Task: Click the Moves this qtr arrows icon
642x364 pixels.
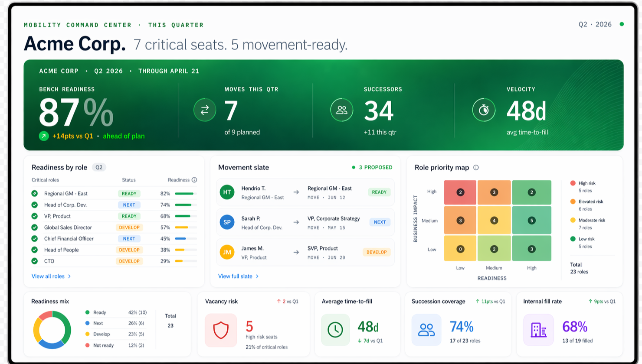Action: [x=205, y=110]
